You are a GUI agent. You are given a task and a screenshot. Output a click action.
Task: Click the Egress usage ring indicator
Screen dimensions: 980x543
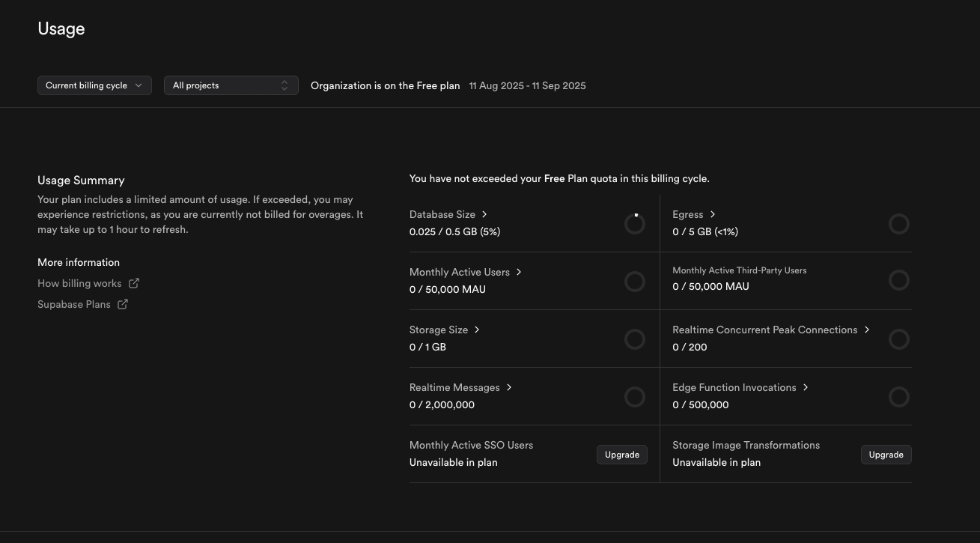898,224
